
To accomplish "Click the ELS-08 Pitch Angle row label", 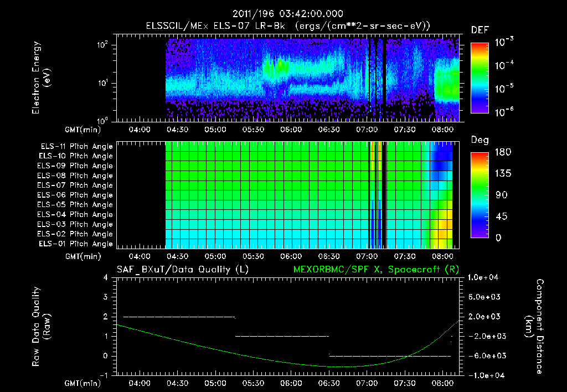I will pos(75,176).
